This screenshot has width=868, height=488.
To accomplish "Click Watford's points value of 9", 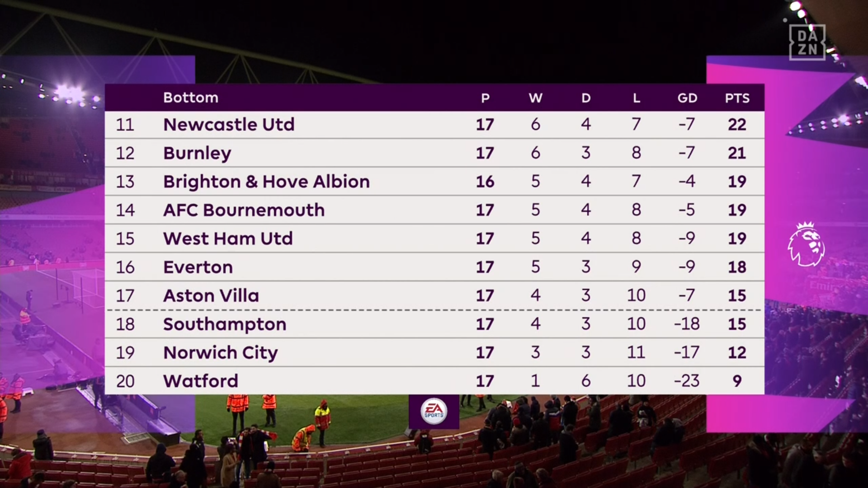I will tap(737, 381).
